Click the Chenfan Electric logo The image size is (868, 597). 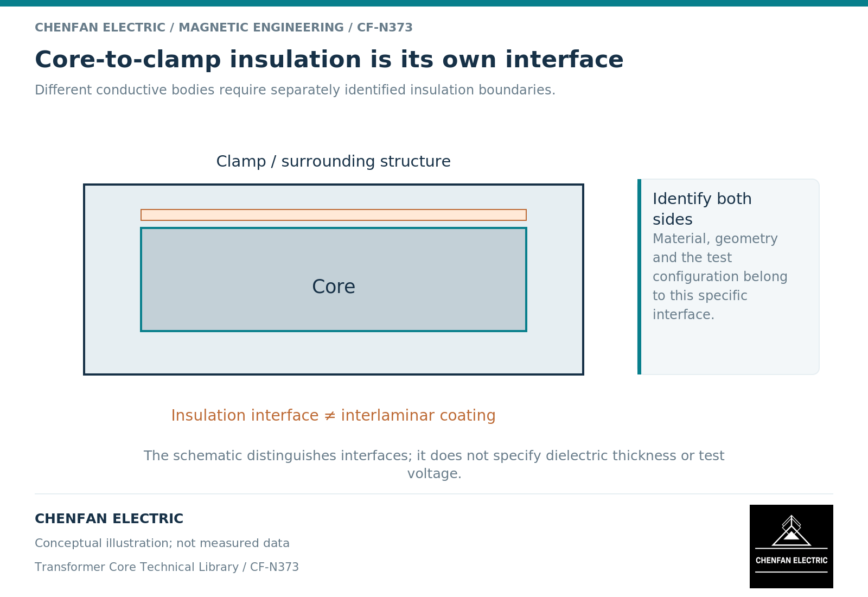pos(792,547)
